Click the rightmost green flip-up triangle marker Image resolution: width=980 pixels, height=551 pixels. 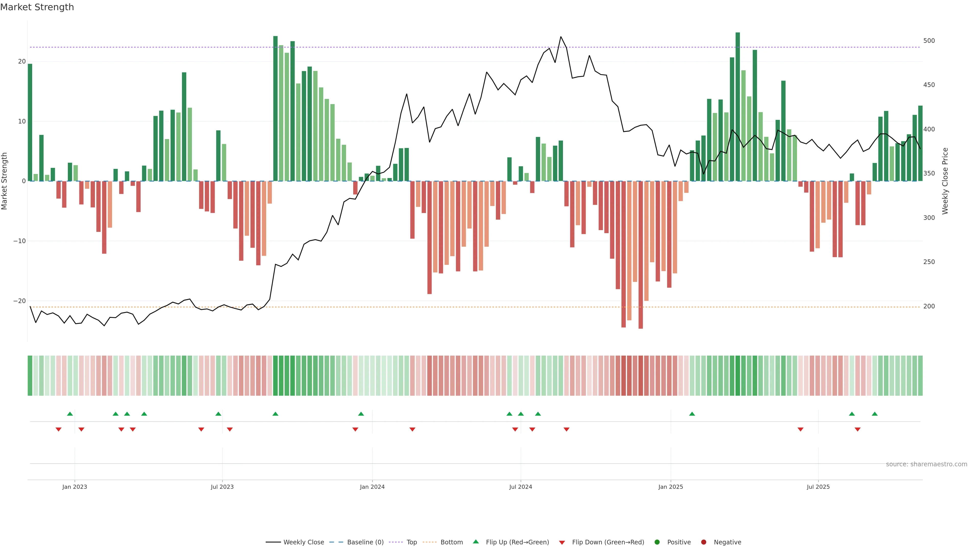[x=875, y=414]
